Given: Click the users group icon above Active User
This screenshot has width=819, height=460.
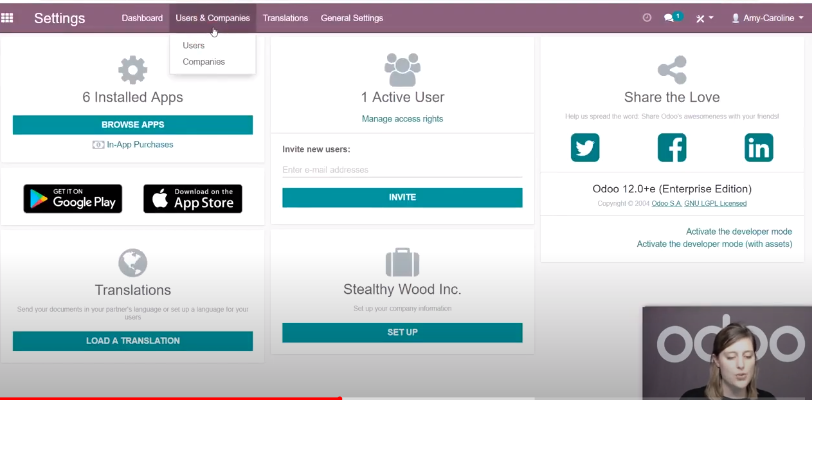Looking at the screenshot, I should pos(402,69).
